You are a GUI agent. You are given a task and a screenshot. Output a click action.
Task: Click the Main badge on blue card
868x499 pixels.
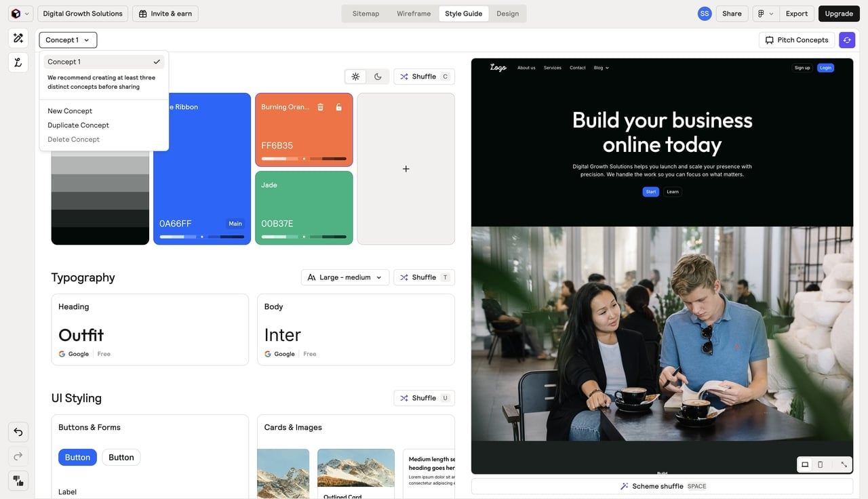click(235, 224)
